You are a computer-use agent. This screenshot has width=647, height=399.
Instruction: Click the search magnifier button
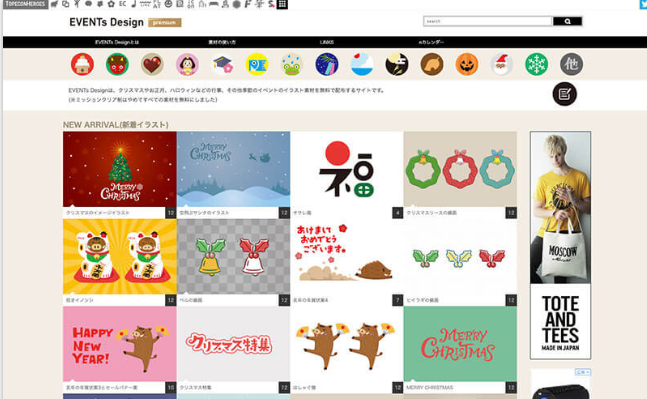tap(567, 21)
